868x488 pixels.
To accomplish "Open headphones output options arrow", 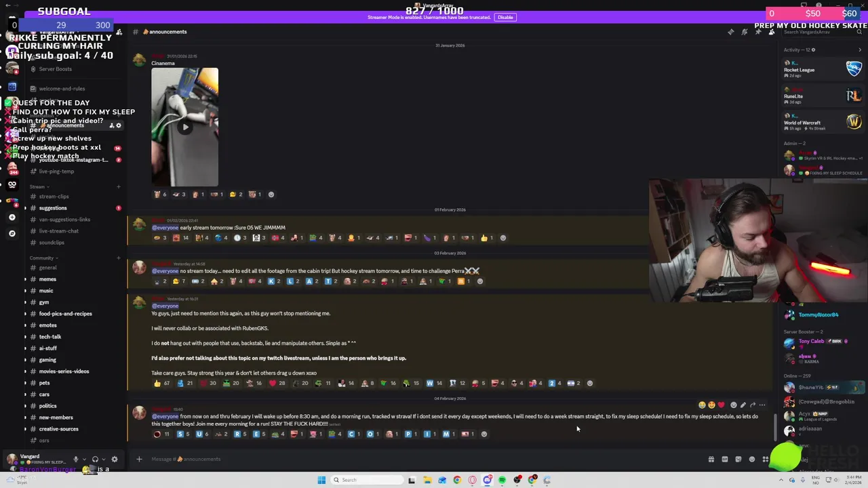I will 103,459.
